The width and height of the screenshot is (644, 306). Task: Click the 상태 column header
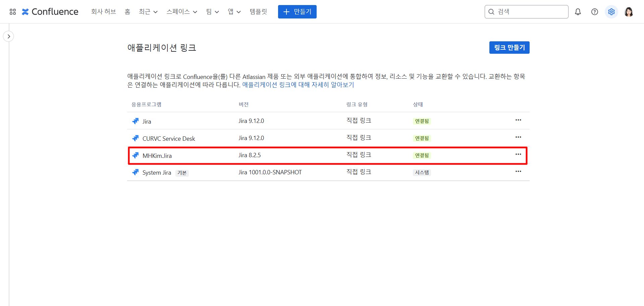click(418, 104)
